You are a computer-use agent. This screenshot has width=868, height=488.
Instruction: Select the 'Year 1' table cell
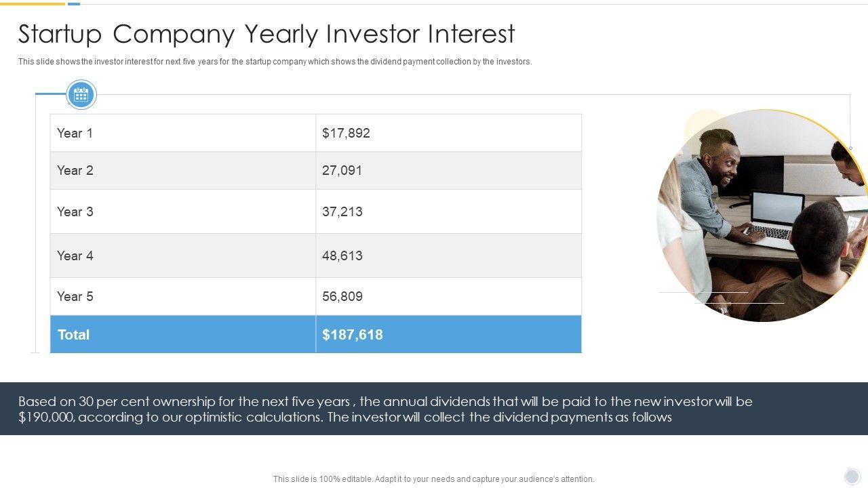pyautogui.click(x=182, y=133)
